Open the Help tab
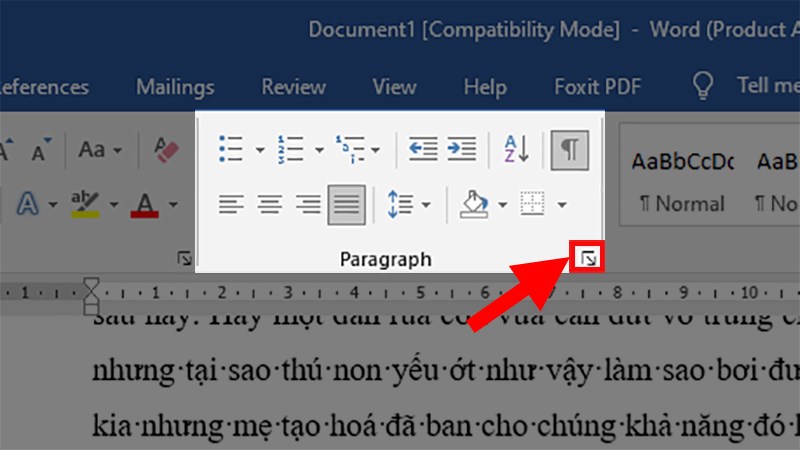Screen dimensions: 800x450 pyautogui.click(x=485, y=87)
